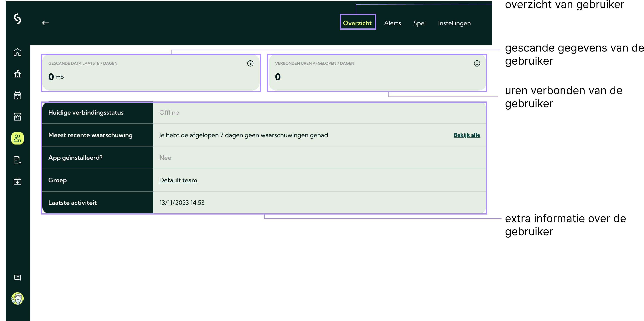Viewport: 644px width, 321px height.
Task: Click the robot avatar profile picture
Action: [17, 298]
